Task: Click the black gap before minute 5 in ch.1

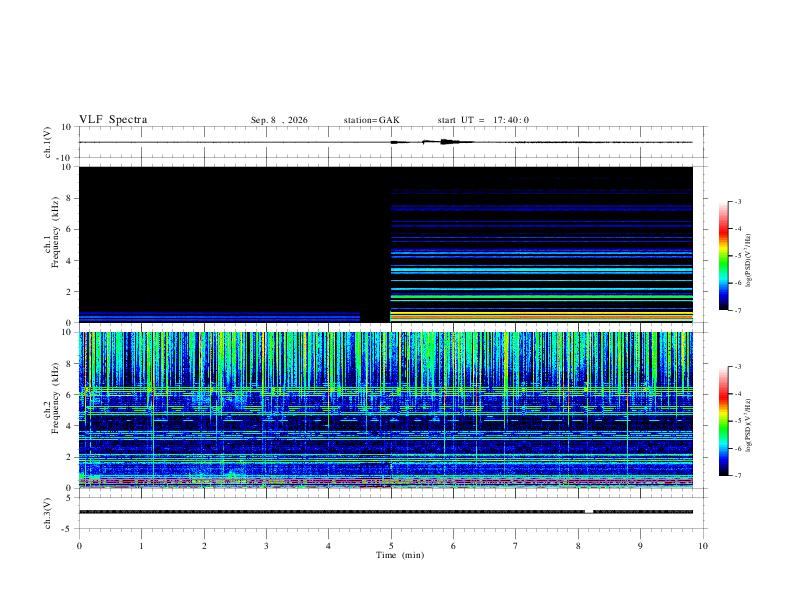Action: click(x=375, y=317)
